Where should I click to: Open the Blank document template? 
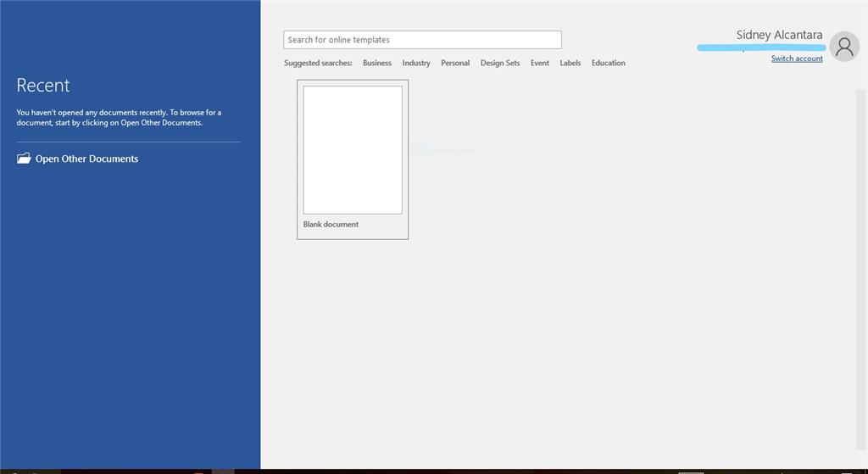point(353,159)
